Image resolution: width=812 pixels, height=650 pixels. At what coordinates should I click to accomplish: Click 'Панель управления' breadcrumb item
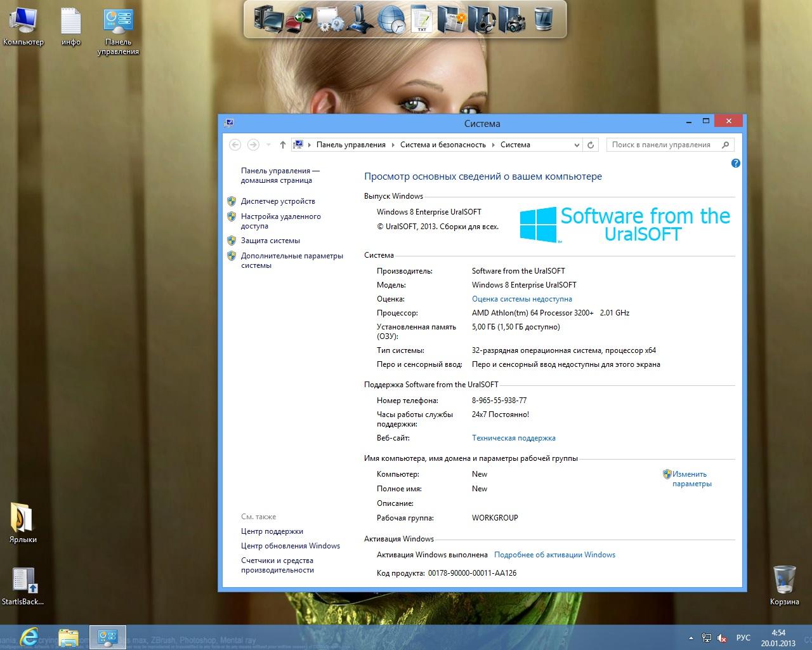351,145
